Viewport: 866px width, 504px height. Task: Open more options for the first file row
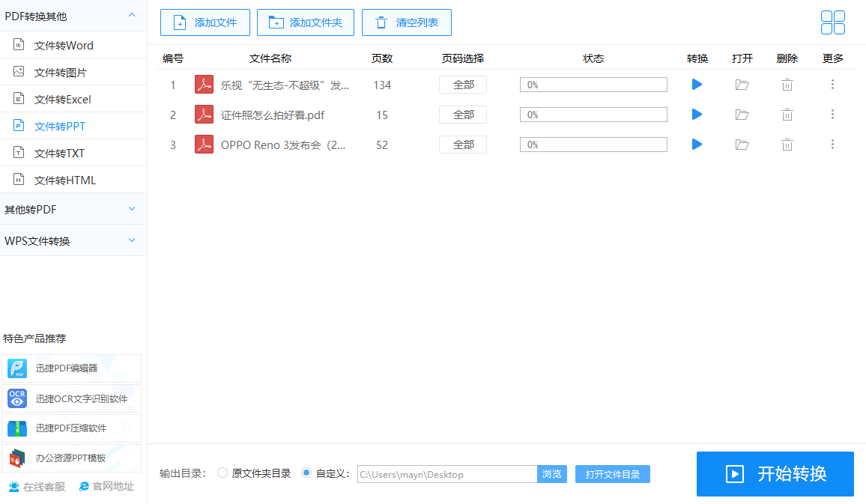(x=832, y=85)
